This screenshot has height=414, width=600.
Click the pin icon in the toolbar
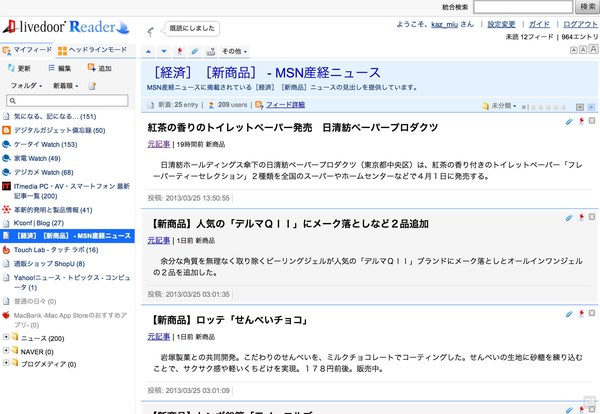coord(179,50)
